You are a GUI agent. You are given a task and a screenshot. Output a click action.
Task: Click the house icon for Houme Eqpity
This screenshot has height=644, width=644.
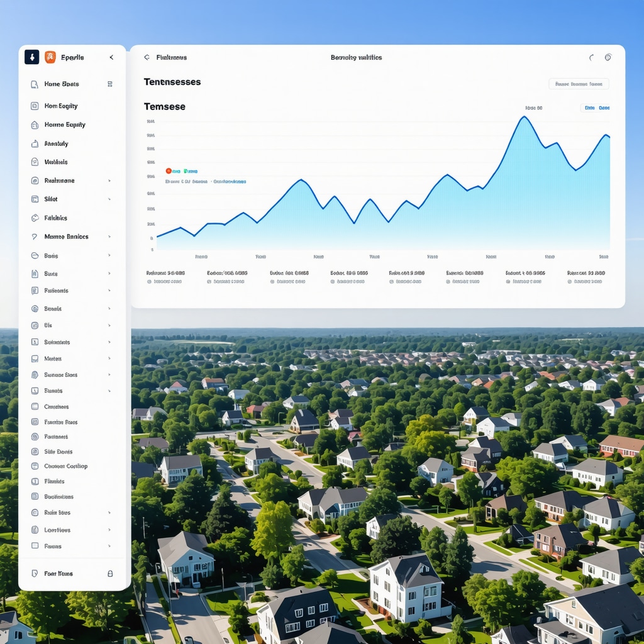(x=35, y=125)
